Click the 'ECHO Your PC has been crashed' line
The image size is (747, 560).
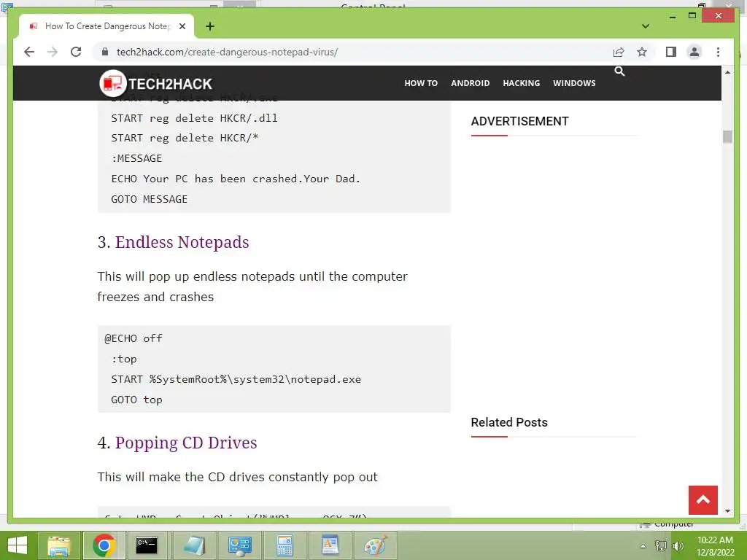click(x=236, y=179)
